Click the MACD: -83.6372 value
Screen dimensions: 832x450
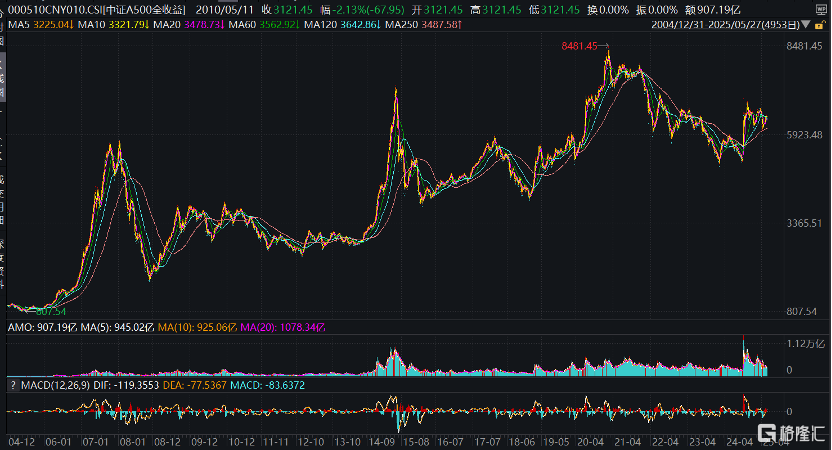coord(267,385)
